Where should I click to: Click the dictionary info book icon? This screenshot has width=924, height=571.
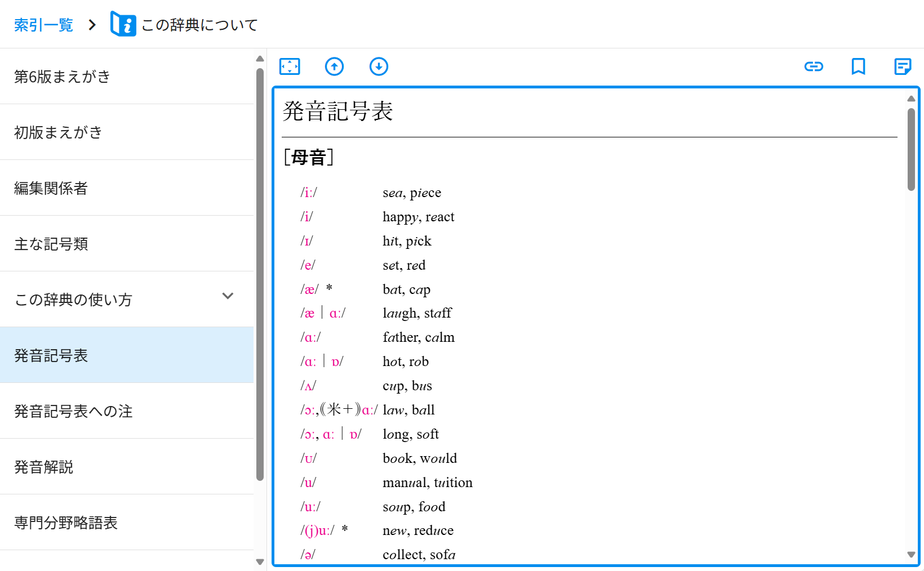(123, 24)
